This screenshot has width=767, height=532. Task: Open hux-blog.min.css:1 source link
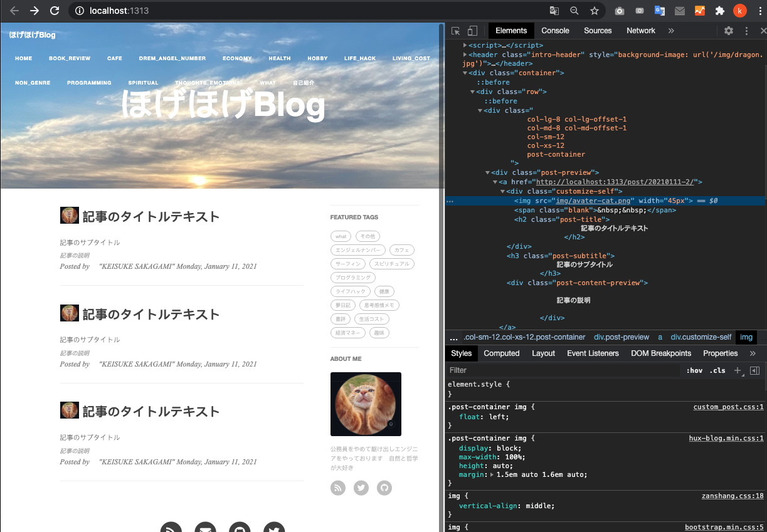[726, 439]
